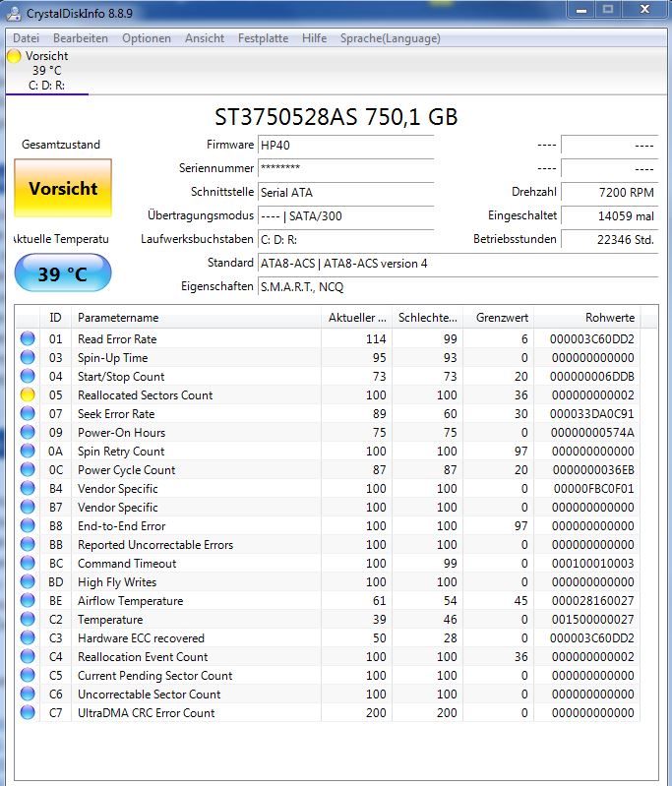Click raw value 000028160027 of Airflow Temperature
The height and width of the screenshot is (786, 672).
(592, 600)
